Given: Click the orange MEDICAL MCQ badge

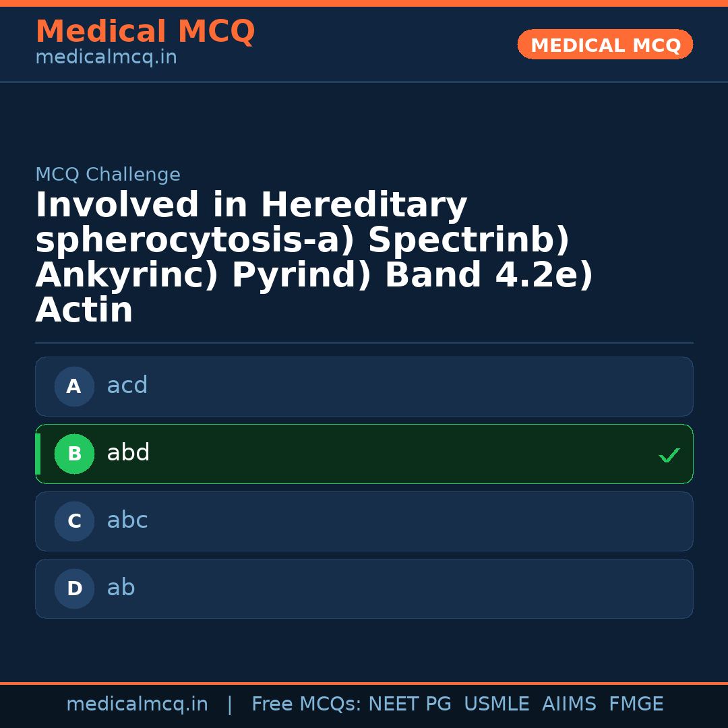Looking at the screenshot, I should click(x=605, y=44).
